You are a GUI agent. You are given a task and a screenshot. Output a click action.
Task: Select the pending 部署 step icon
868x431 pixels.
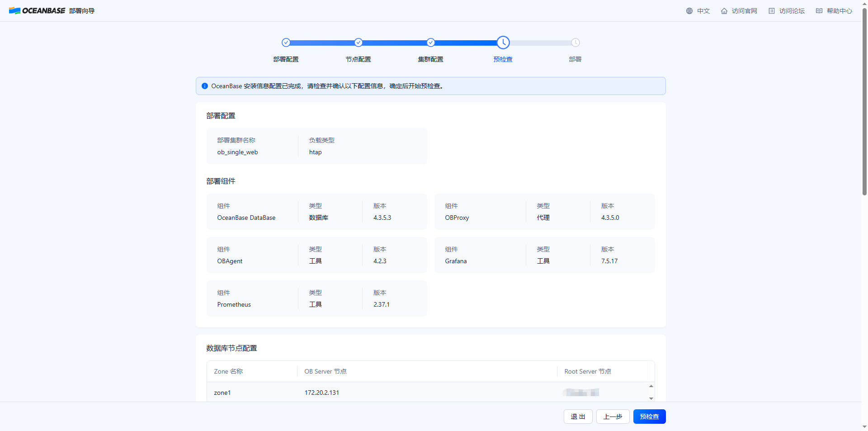coord(576,43)
